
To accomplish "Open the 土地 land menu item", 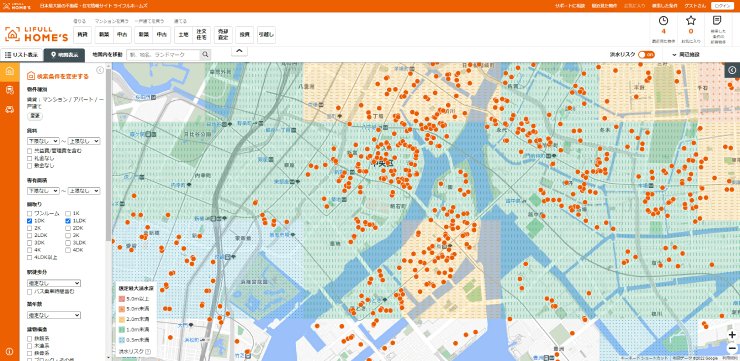I will tap(183, 35).
